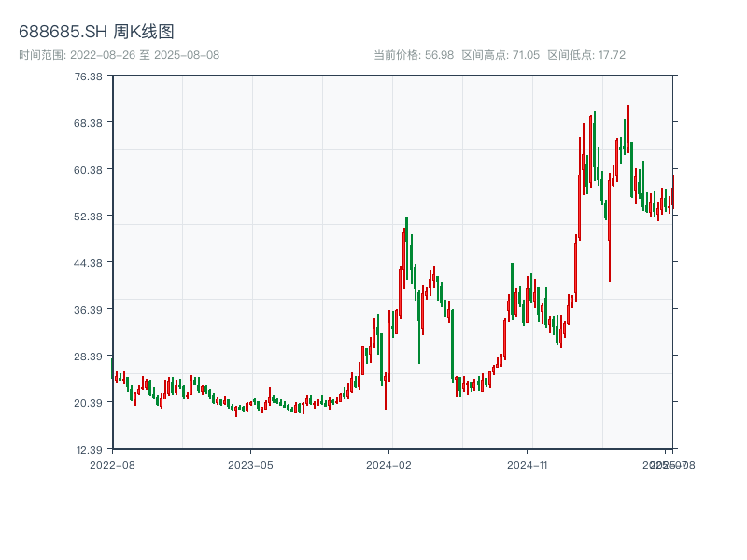Click the y-axis label 12.39
747x560 pixels.
(89, 450)
